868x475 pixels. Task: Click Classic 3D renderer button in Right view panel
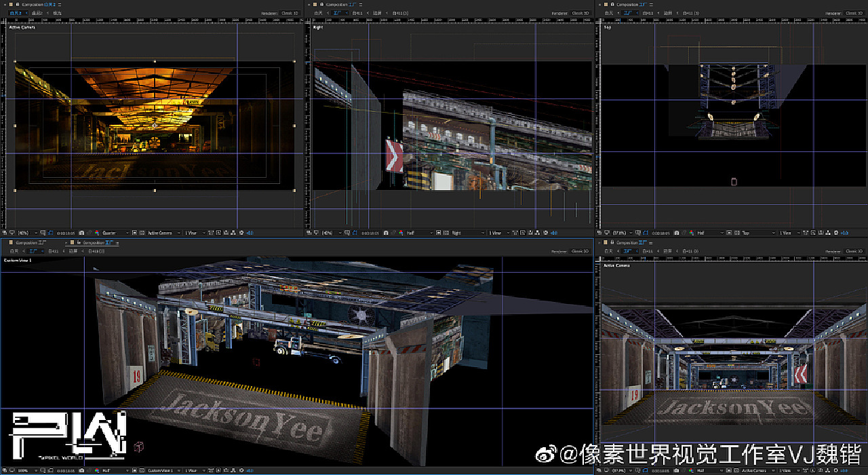coord(580,13)
